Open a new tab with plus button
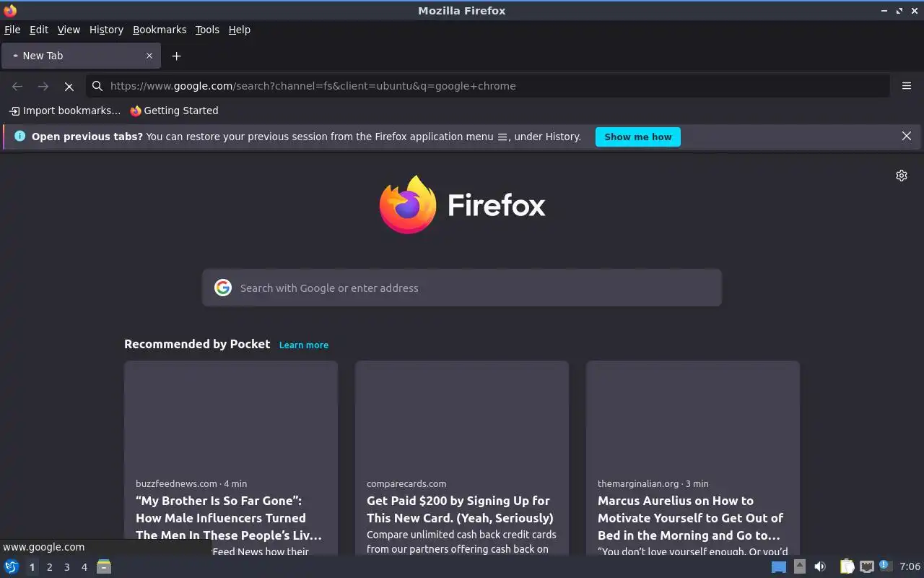The image size is (924, 578). coord(176,56)
